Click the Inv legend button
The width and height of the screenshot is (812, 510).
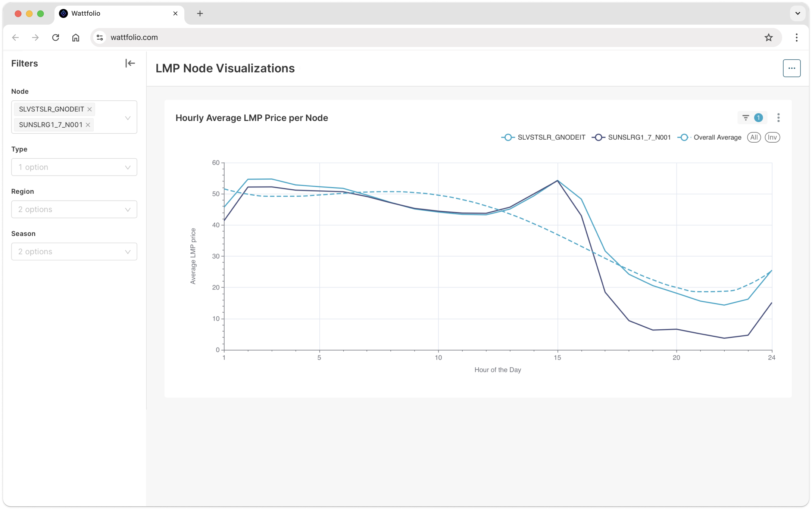(x=772, y=137)
